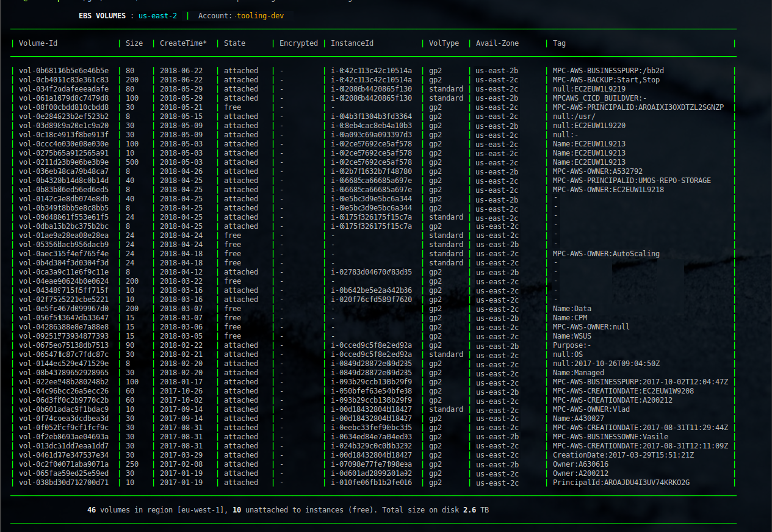The height and width of the screenshot is (532, 772).
Task: Click the tag MPC-AWS-OWNER:A532792
Action: pos(597,171)
